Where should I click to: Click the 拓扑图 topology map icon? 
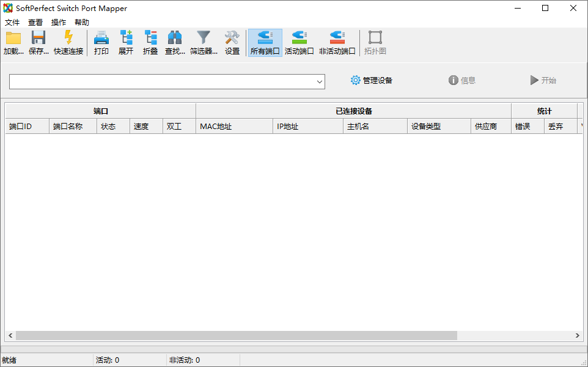pyautogui.click(x=375, y=42)
